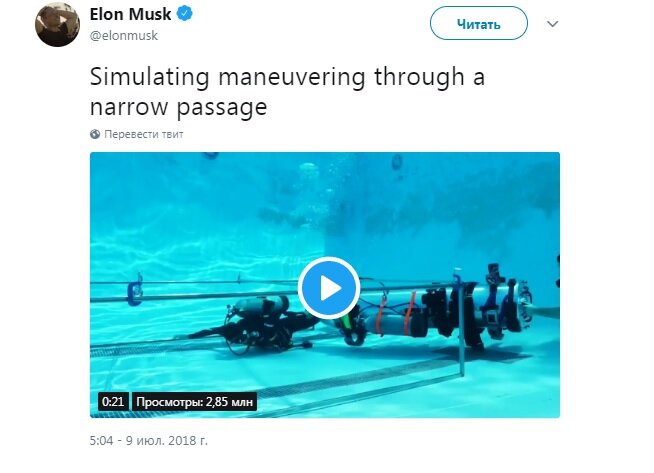Click the blue verified badge icon
Screen dimensions: 654x473
[185, 14]
